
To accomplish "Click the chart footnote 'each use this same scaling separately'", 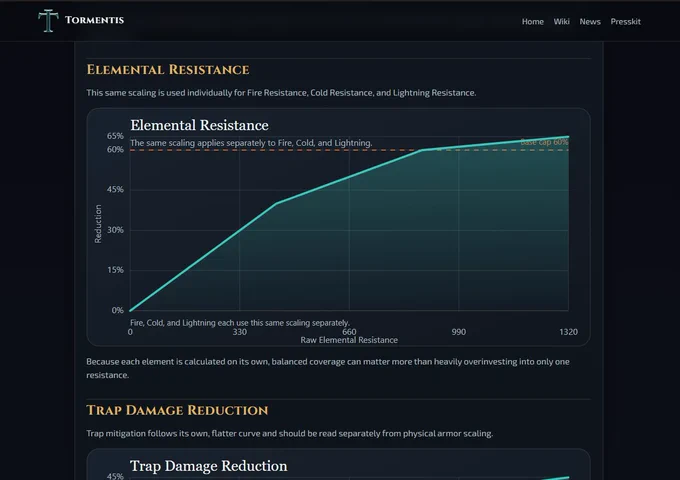I will (x=240, y=323).
